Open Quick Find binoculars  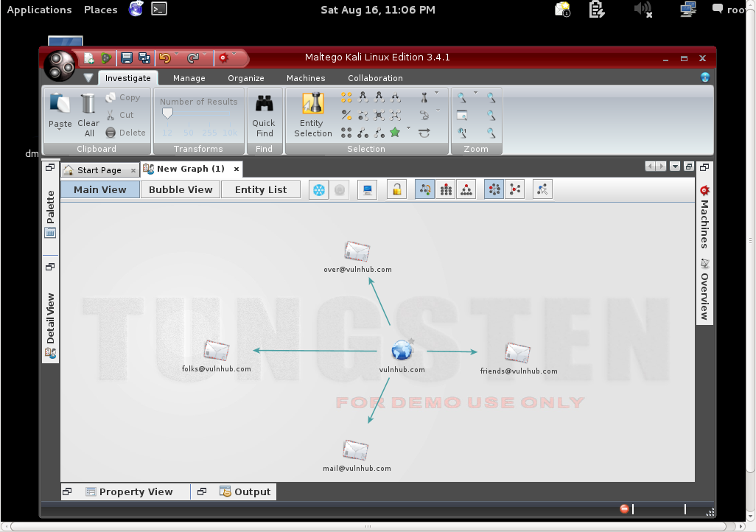265,116
